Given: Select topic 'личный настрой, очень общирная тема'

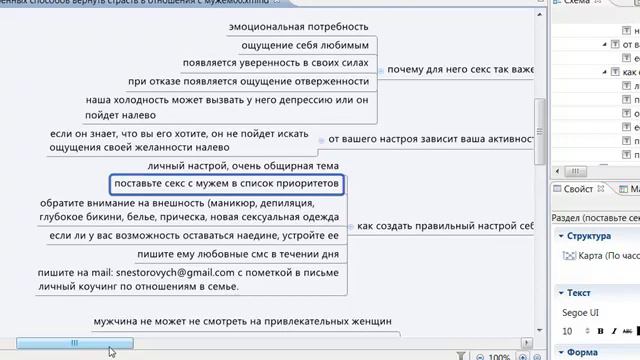Looking at the screenshot, I should tap(243, 166).
